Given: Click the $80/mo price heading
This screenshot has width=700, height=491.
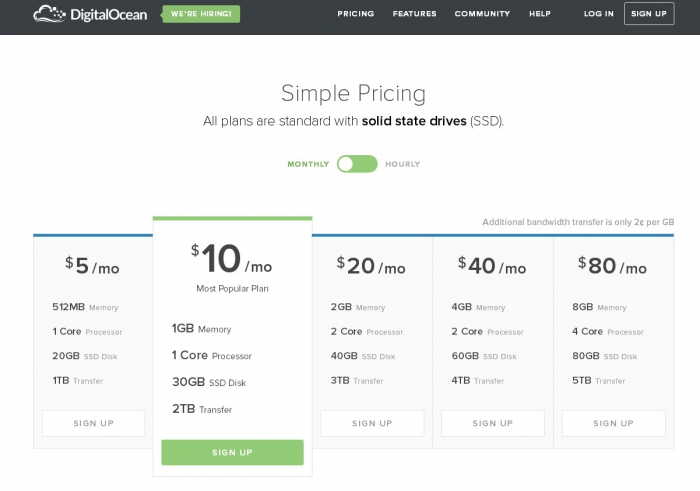Looking at the screenshot, I should tap(612, 265).
